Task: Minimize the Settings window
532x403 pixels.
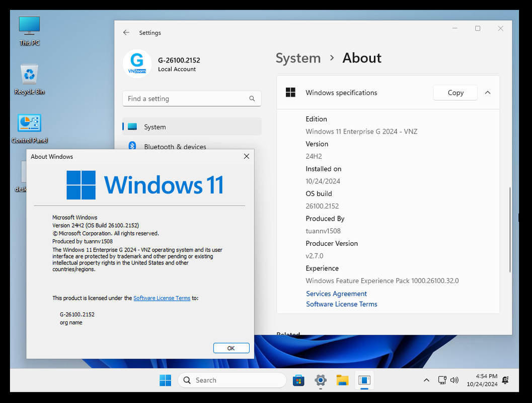Action: click(x=455, y=29)
